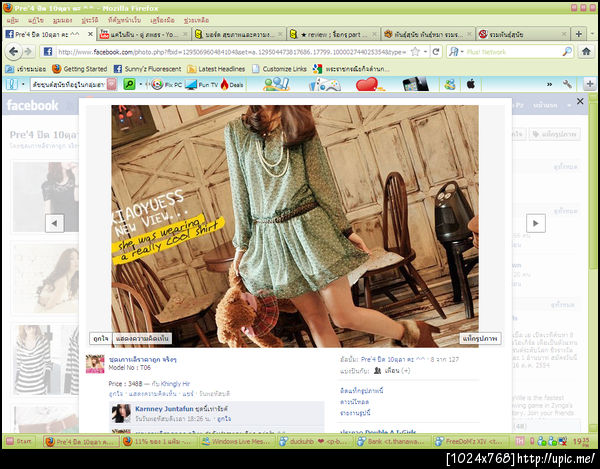
Task: Switch to the "review" tab
Action: click(x=333, y=34)
